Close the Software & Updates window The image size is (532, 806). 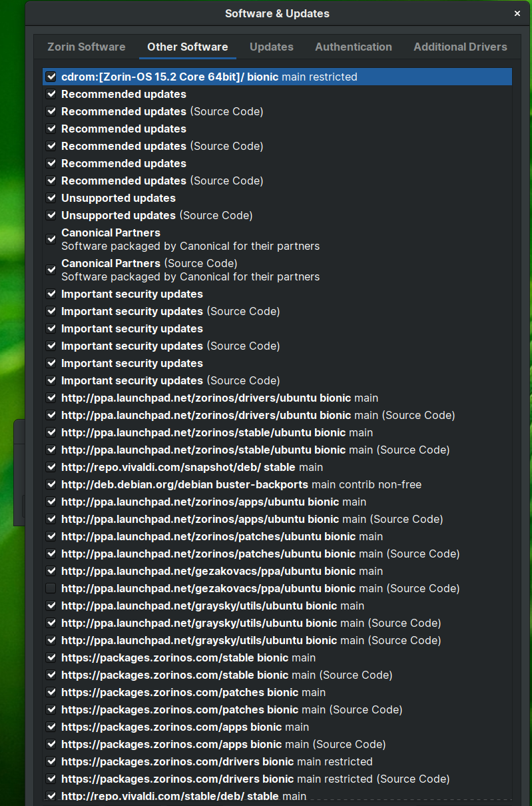pyautogui.click(x=517, y=13)
